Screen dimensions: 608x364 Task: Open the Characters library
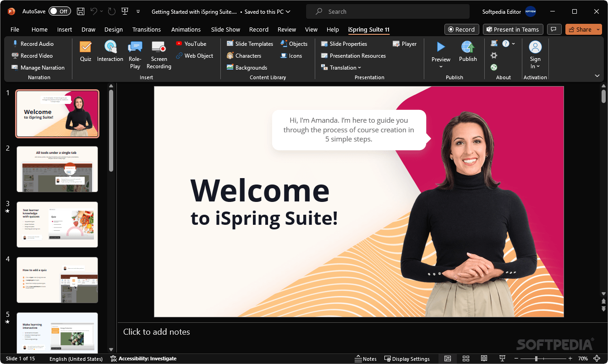pos(244,55)
